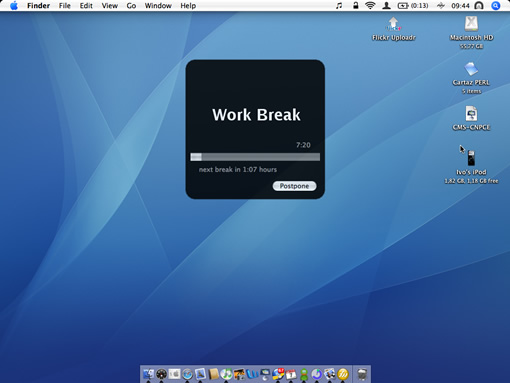Image resolution: width=510 pixels, height=383 pixels.
Task: Launch iPhoto from the Dock
Action: [x=239, y=374]
